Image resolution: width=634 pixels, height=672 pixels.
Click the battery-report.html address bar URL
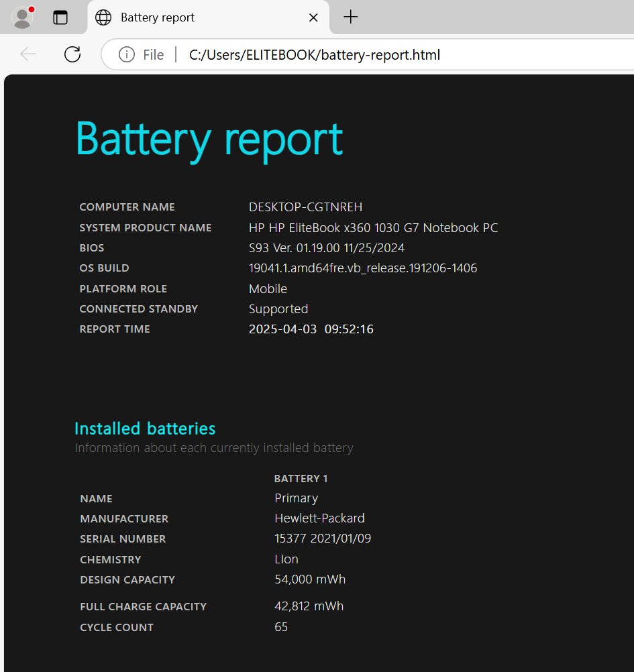[x=315, y=54]
